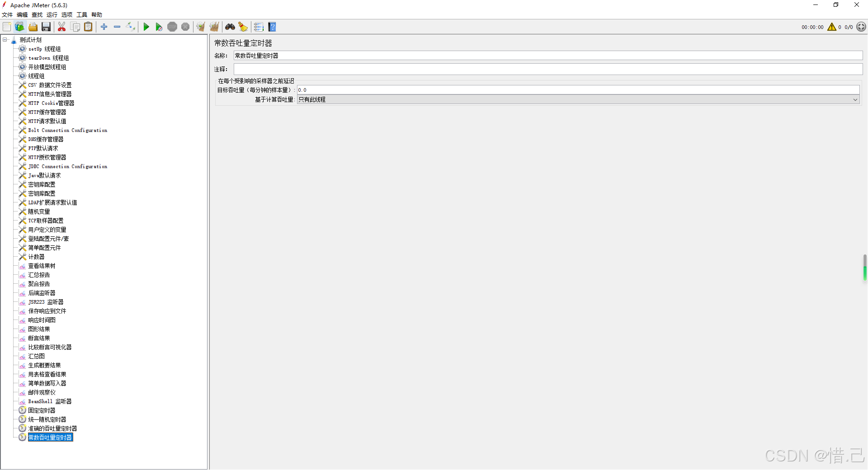Start the test without pauses icon
868x470 pixels.
pos(159,27)
